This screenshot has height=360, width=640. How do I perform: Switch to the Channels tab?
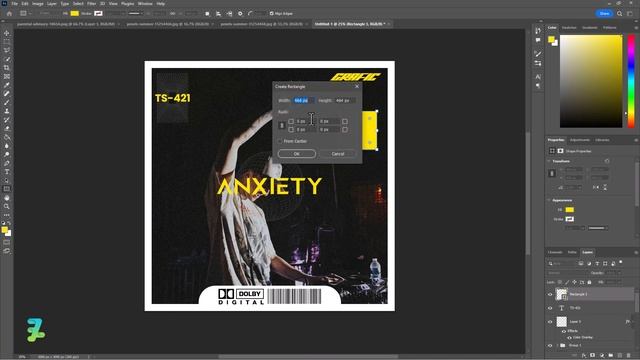click(x=555, y=252)
